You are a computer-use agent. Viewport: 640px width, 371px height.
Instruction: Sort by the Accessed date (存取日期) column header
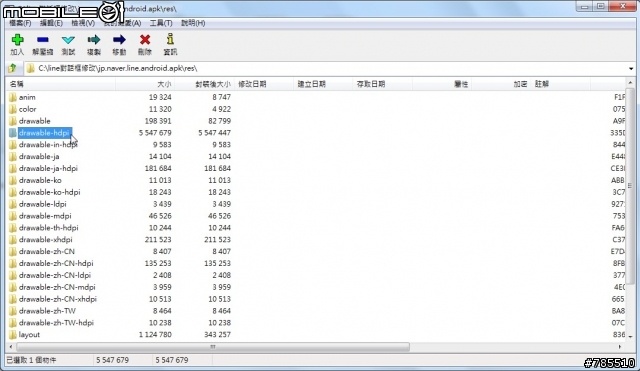[x=382, y=84]
